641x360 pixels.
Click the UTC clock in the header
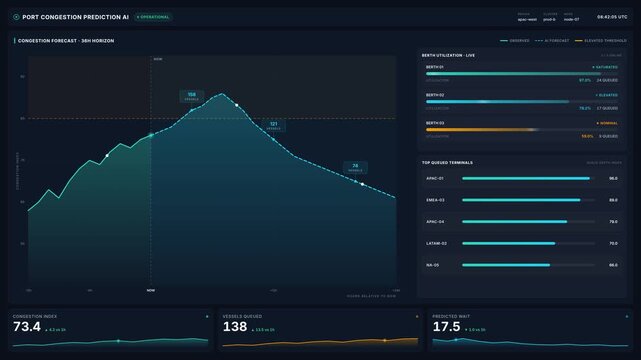point(612,17)
